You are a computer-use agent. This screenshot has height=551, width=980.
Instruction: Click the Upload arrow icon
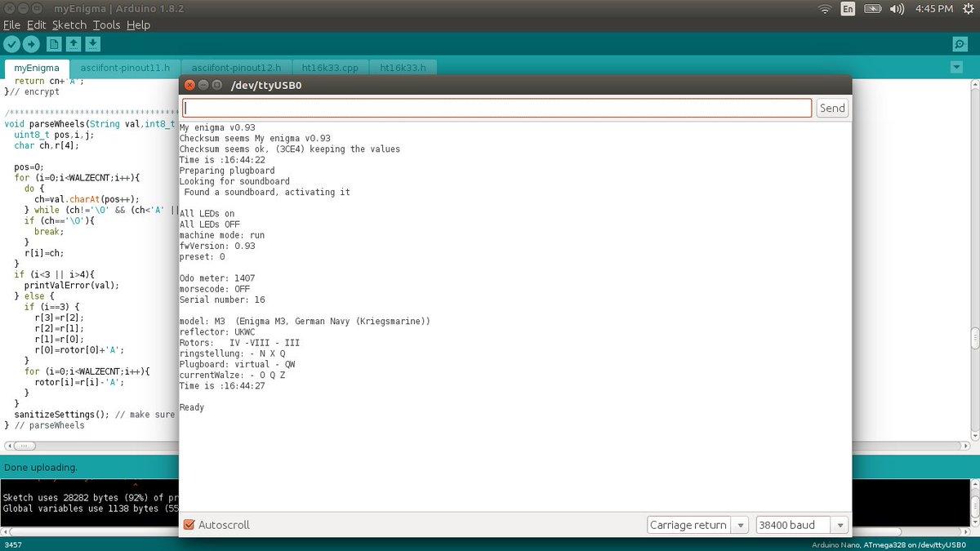(31, 44)
